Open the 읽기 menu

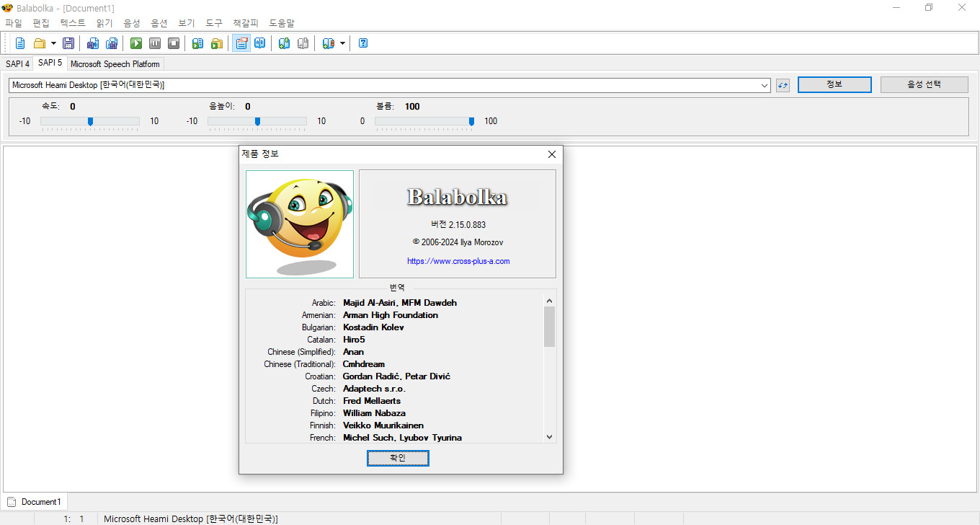click(104, 23)
